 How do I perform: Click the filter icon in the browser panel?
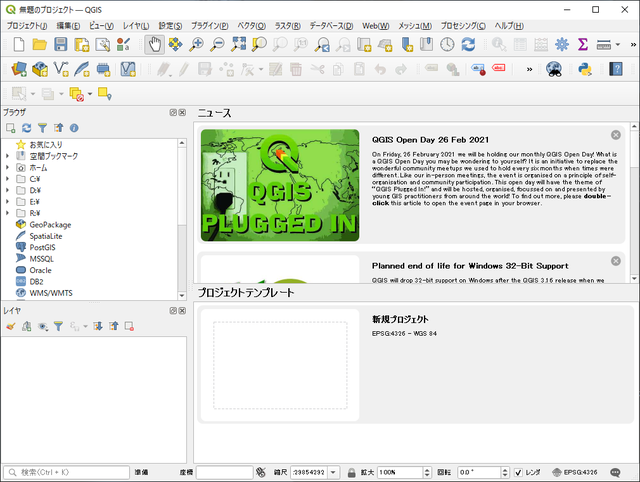(x=42, y=128)
